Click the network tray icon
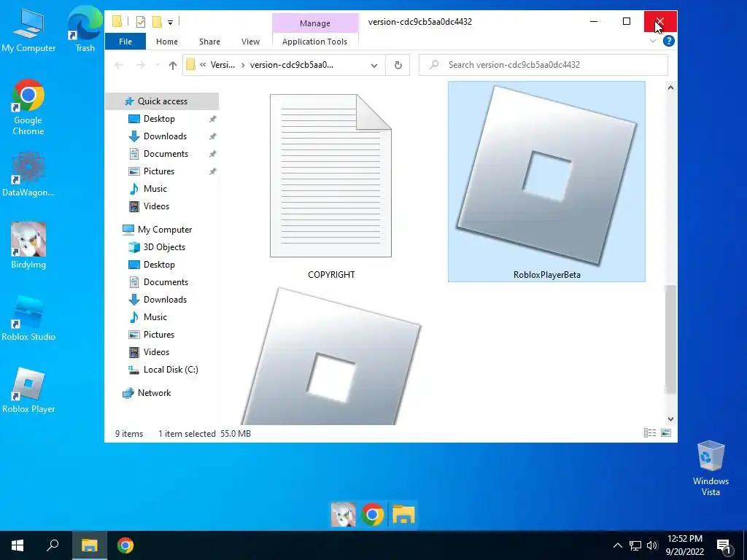The image size is (747, 560). [635, 545]
